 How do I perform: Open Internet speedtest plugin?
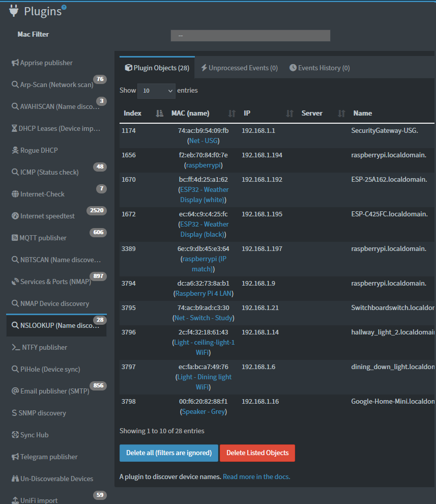[47, 216]
